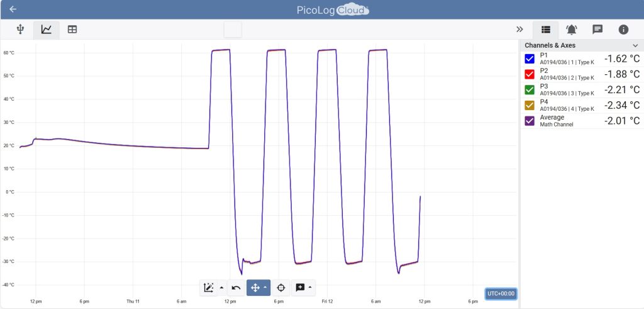
Task: Uncheck the P1 channel checkbox
Action: (x=530, y=59)
